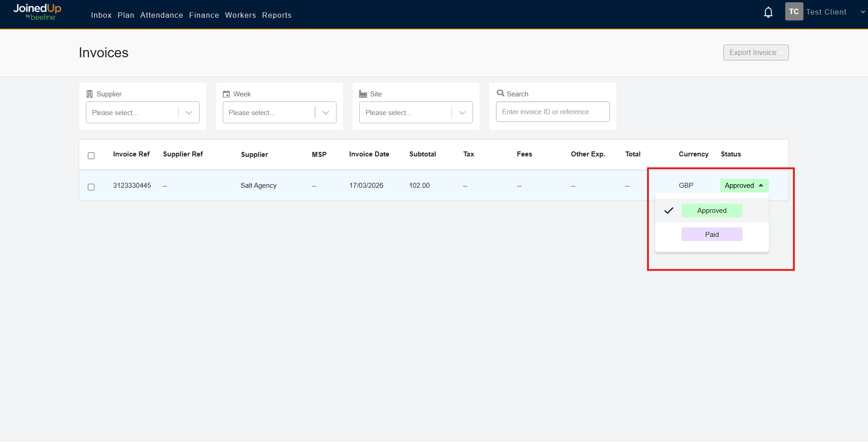The image size is (868, 442).
Task: Tick the select-all invoices checkbox
Action: pyautogui.click(x=91, y=156)
